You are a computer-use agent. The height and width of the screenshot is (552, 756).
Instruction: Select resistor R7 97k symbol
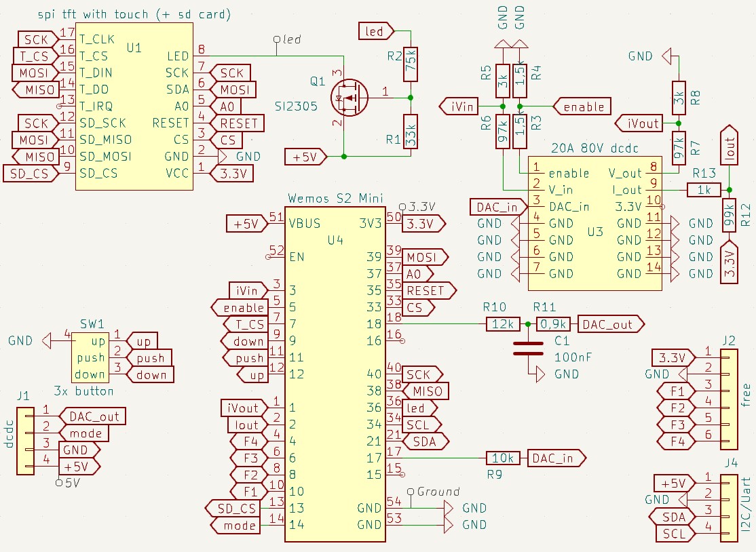pos(679,148)
